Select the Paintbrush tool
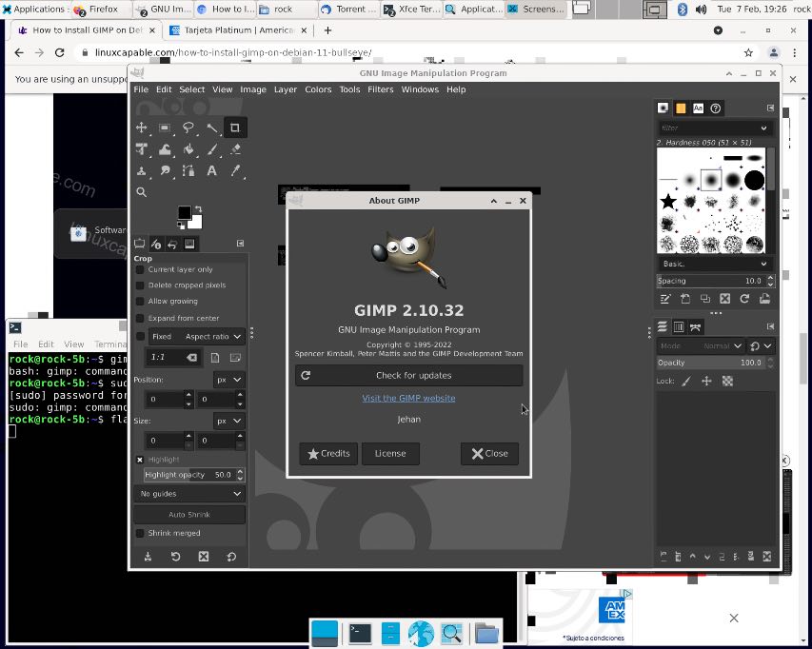Viewport: 812px width, 649px height. coord(211,149)
